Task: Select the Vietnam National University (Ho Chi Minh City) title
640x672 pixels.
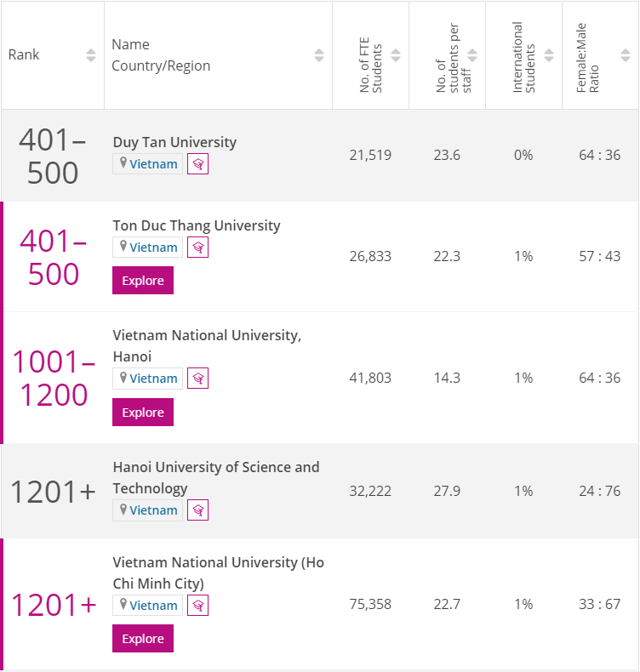Action: click(x=218, y=572)
